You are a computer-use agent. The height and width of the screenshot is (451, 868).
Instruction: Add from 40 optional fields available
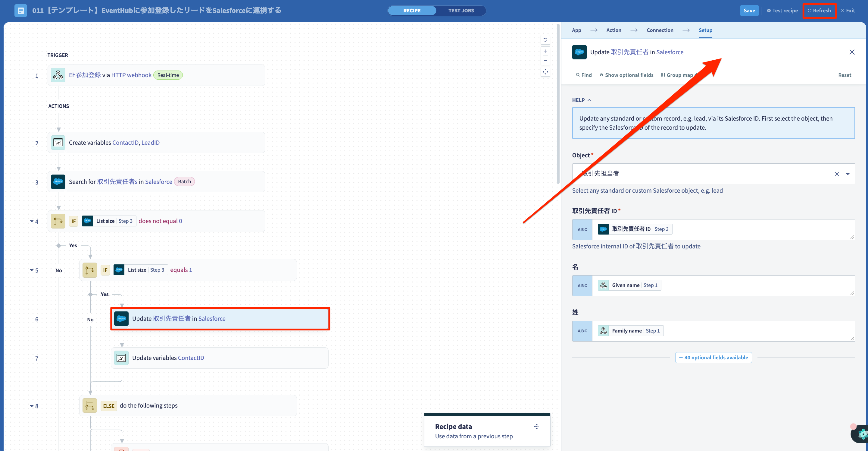pos(713,358)
